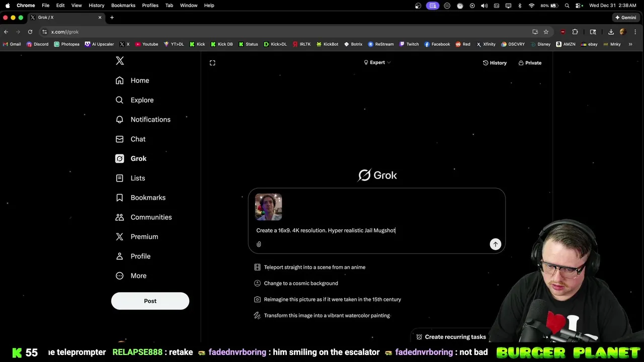Toggle Grok fullscreen expand icon
This screenshot has width=644, height=362.
coord(212,63)
